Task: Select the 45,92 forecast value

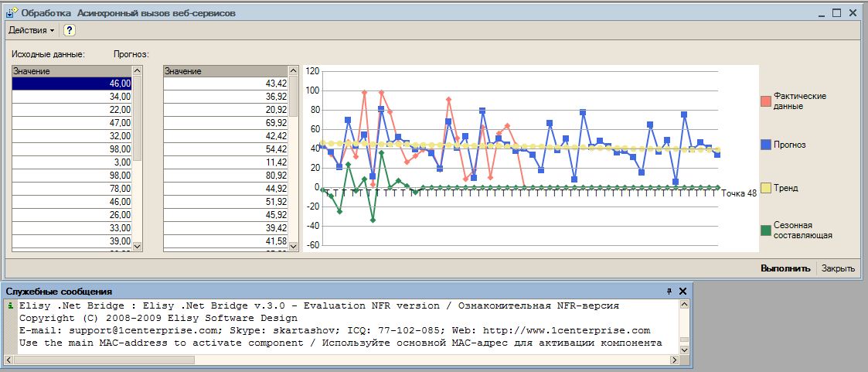Action: pos(226,215)
